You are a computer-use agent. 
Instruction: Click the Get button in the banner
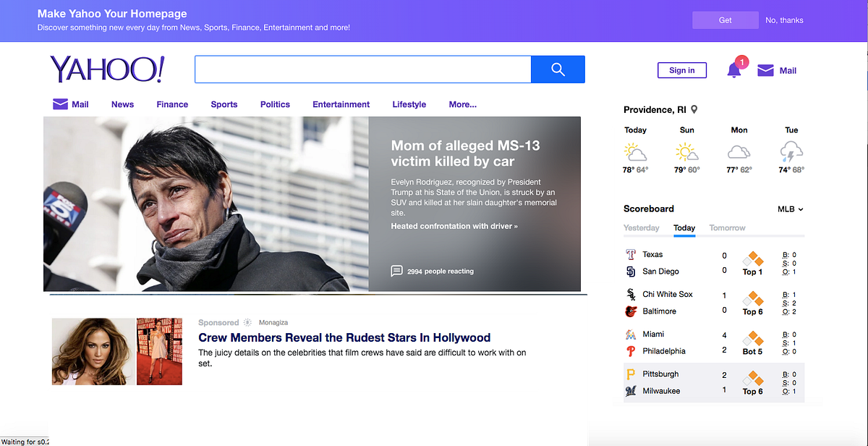(x=725, y=20)
